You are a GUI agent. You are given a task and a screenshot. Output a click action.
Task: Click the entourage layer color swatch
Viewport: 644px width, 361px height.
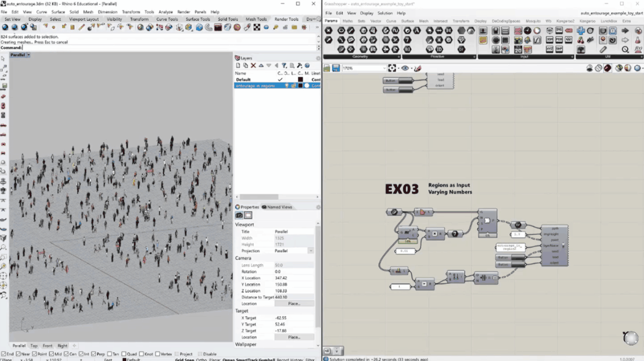[301, 86]
